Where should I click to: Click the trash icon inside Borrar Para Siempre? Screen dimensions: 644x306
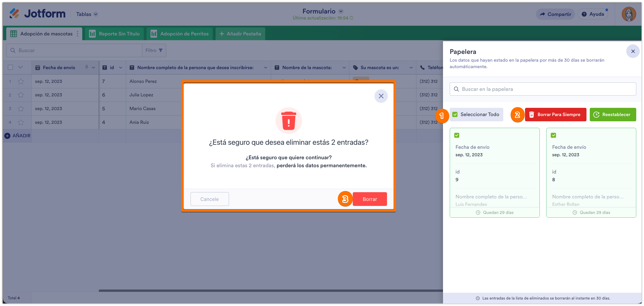pos(531,115)
